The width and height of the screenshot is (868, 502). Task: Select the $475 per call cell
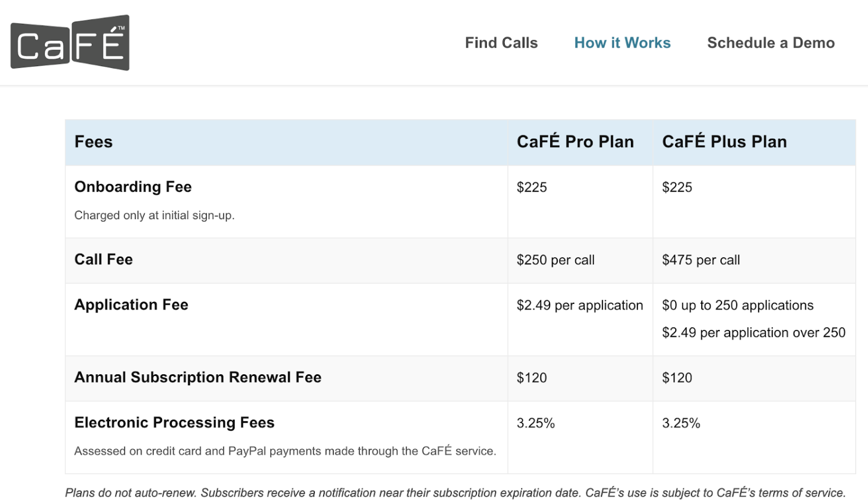tap(701, 260)
